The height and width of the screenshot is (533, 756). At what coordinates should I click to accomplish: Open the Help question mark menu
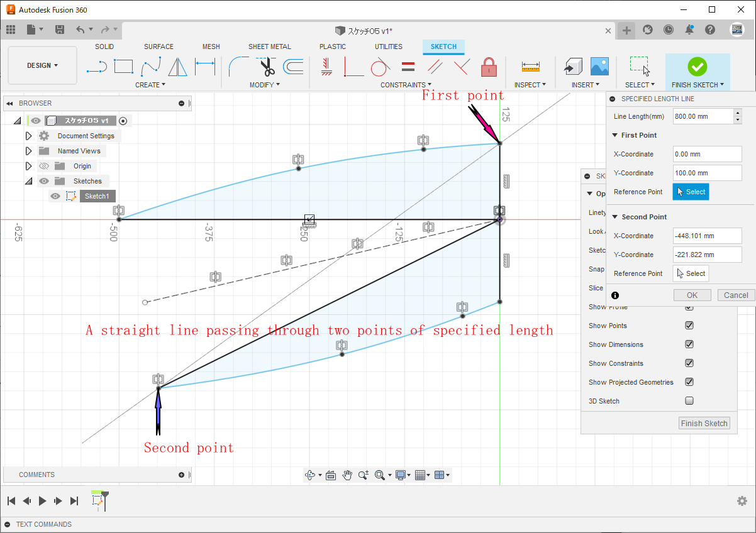pos(710,30)
